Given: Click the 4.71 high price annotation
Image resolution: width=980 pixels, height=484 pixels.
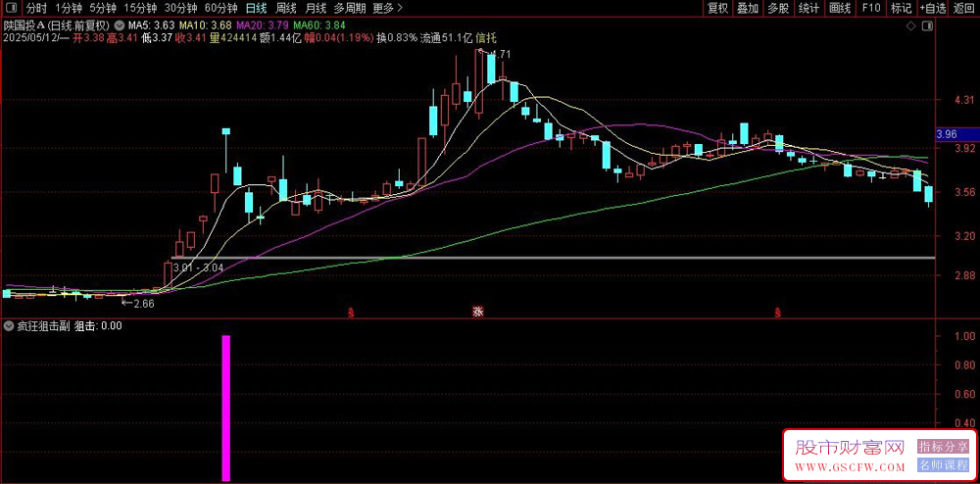Looking at the screenshot, I should [500, 54].
